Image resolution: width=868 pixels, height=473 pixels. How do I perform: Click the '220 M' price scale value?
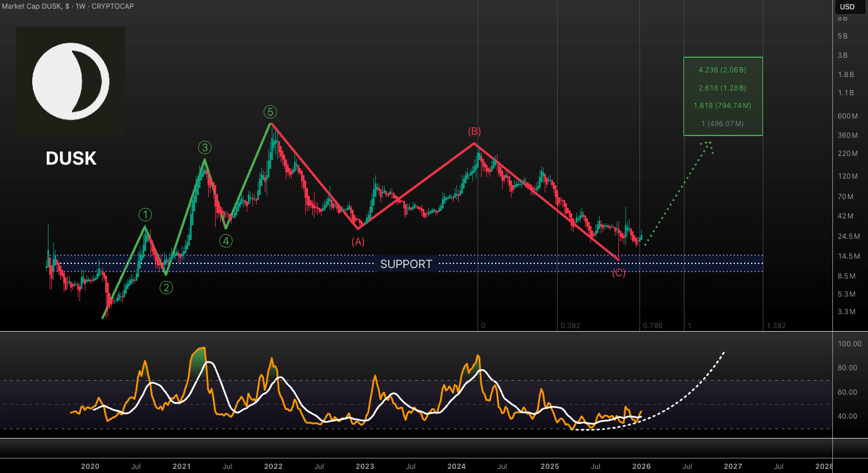(x=846, y=154)
